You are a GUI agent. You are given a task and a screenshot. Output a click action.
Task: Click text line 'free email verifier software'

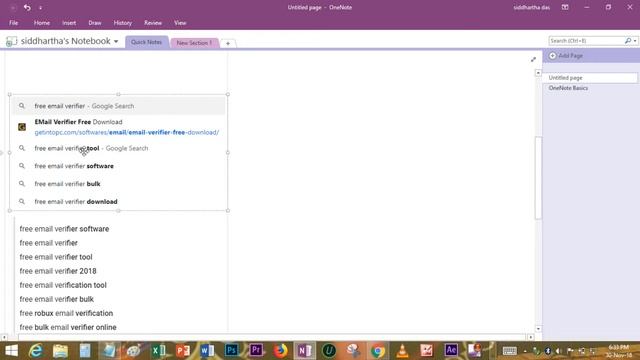pyautogui.click(x=64, y=229)
